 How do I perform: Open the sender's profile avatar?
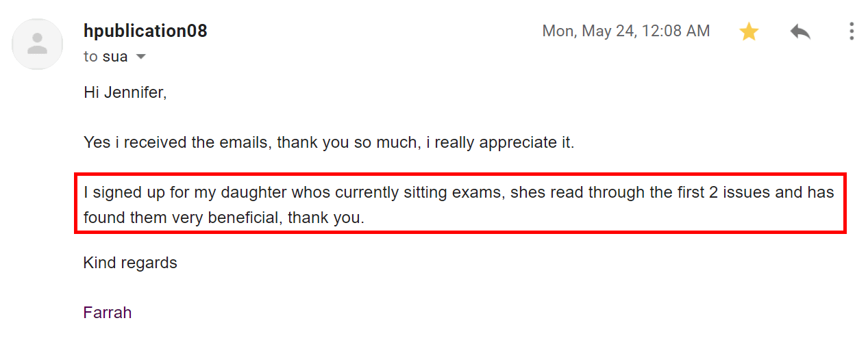pos(37,44)
